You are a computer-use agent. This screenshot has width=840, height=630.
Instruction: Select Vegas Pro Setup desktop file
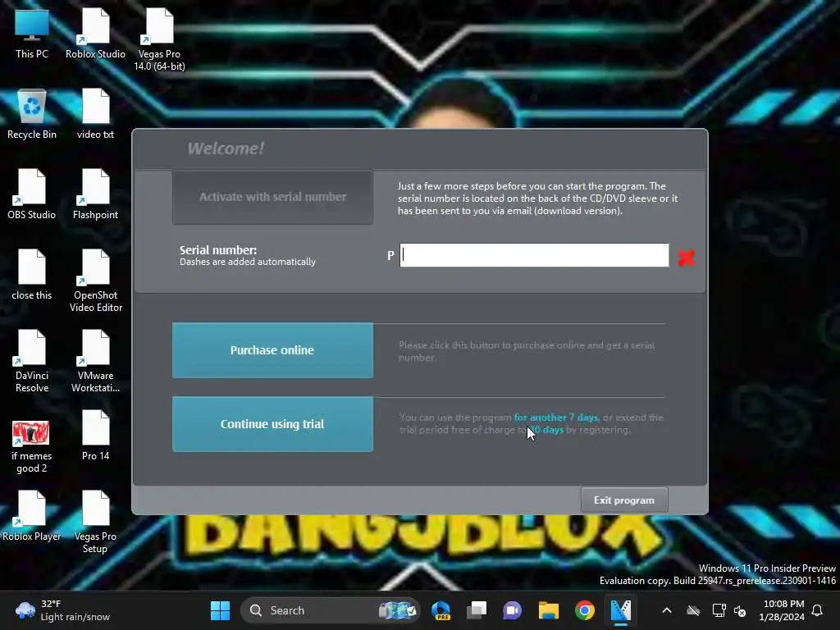point(95,523)
